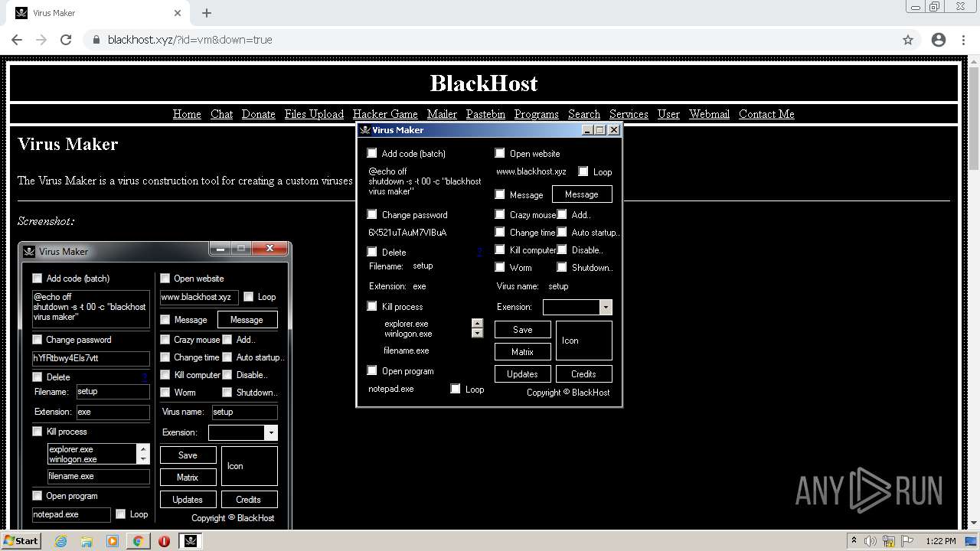Open the Chrome profile avatar menu
Viewport: 980px width, 551px height.
(939, 40)
